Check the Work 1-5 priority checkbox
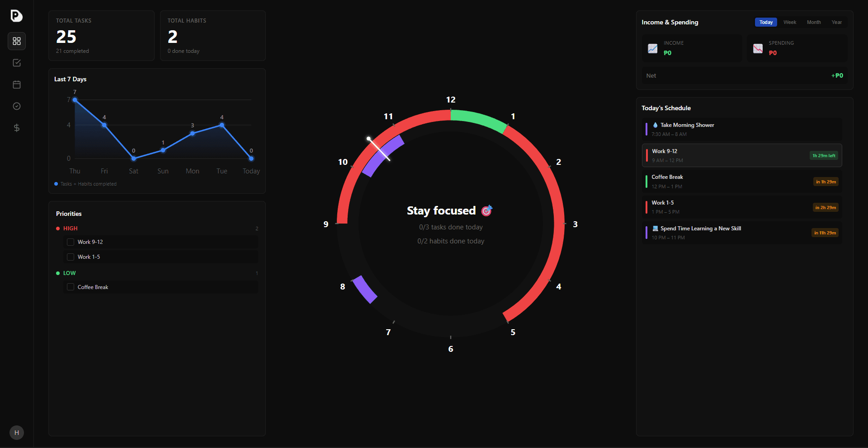 click(x=71, y=257)
